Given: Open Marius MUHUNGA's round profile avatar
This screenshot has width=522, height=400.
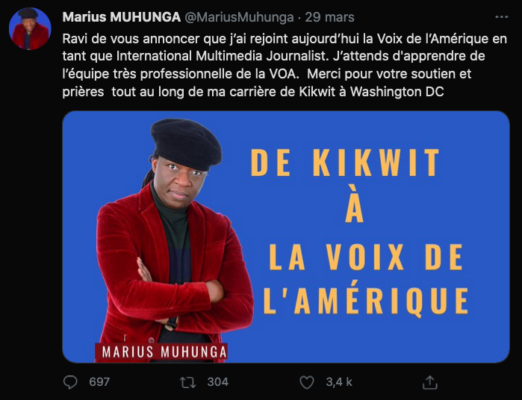Looking at the screenshot, I should [30, 29].
